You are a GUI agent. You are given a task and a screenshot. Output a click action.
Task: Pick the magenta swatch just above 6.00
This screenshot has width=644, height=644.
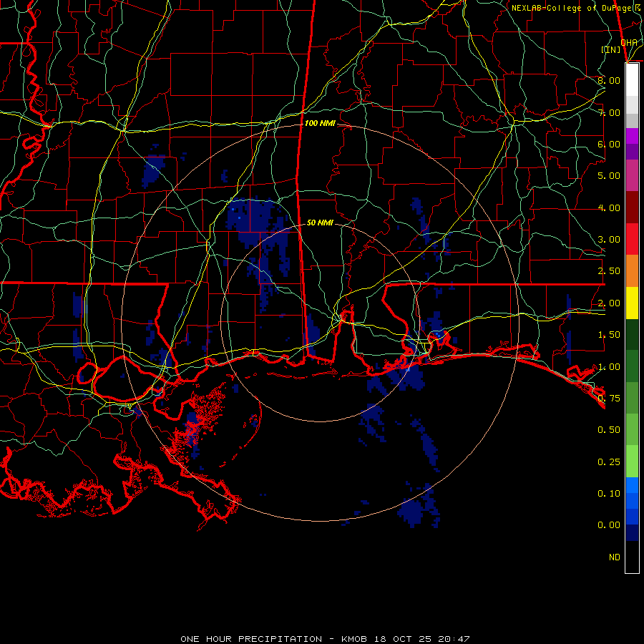click(632, 136)
